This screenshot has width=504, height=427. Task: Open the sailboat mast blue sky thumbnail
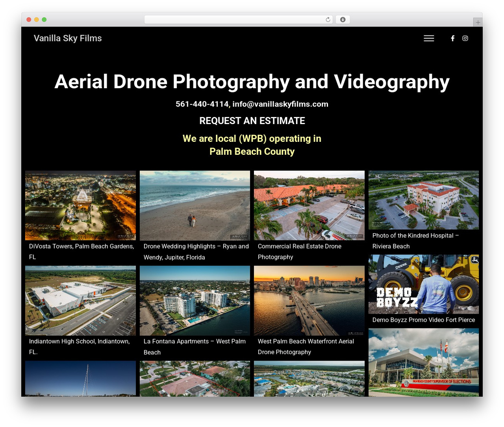[x=80, y=379]
